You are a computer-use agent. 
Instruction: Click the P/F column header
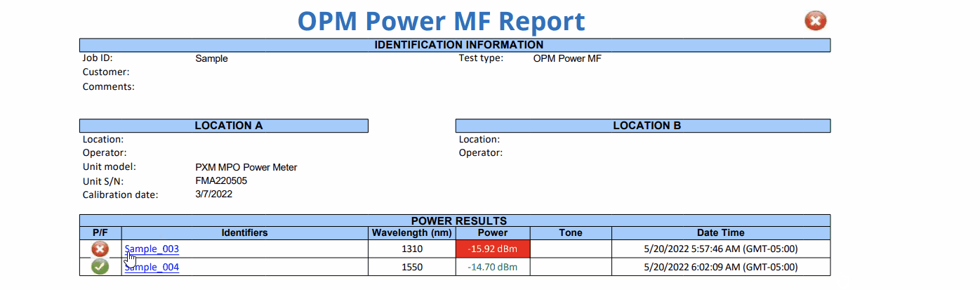click(100, 232)
